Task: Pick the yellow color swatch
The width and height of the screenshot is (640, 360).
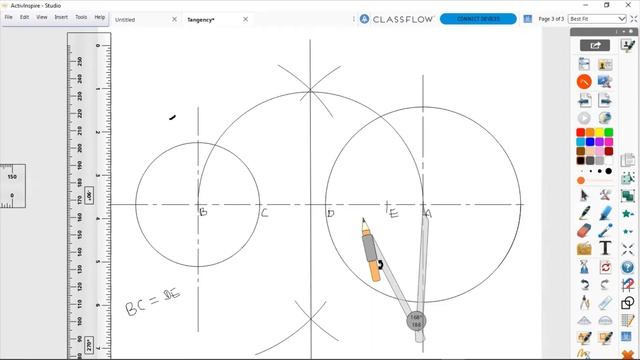Action: point(599,132)
